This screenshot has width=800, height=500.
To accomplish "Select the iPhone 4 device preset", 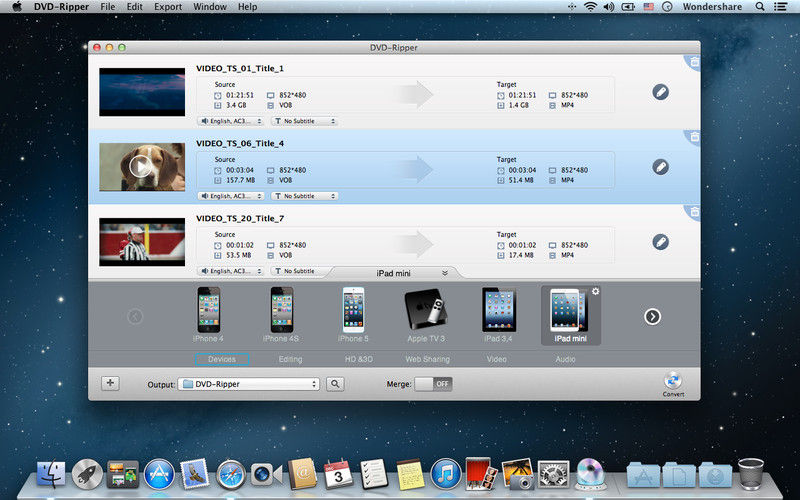I will (x=208, y=314).
